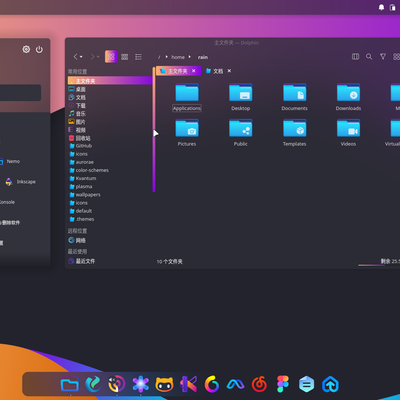Launch Inkscape from the launcher panel
This screenshot has width=400, height=400.
coord(21,182)
